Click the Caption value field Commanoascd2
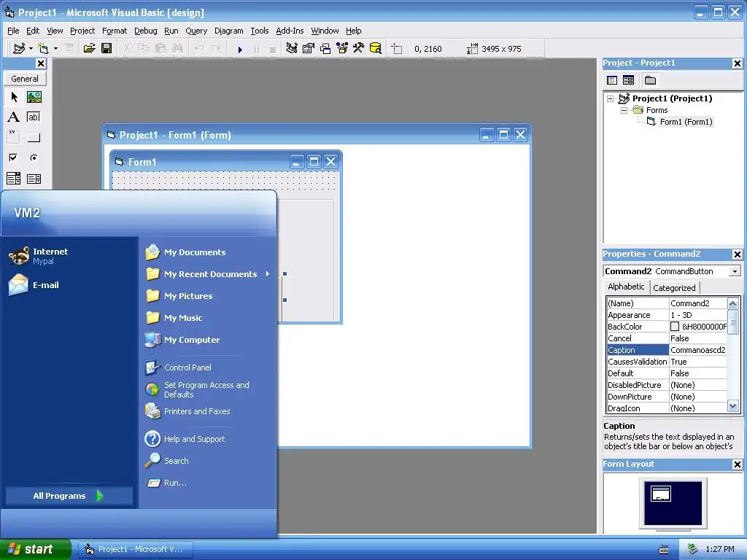747x560 pixels. [x=698, y=350]
